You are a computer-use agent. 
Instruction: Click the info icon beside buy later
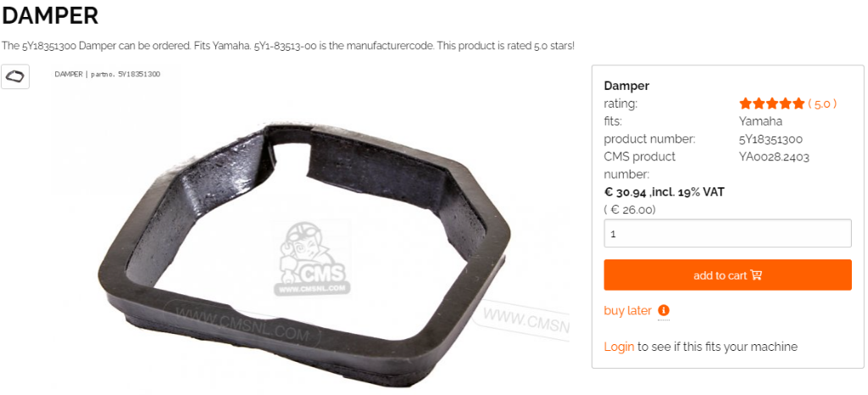pos(664,310)
